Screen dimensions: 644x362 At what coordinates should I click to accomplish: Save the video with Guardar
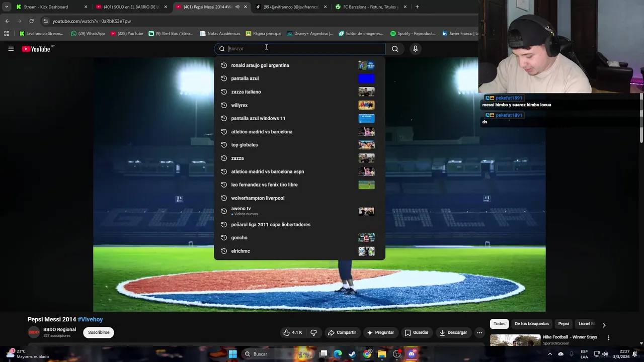point(417,332)
